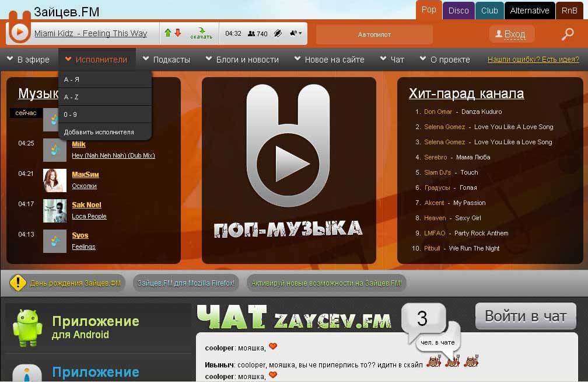
Task: Open Selena Gomez at chart position 2
Action: (x=444, y=127)
